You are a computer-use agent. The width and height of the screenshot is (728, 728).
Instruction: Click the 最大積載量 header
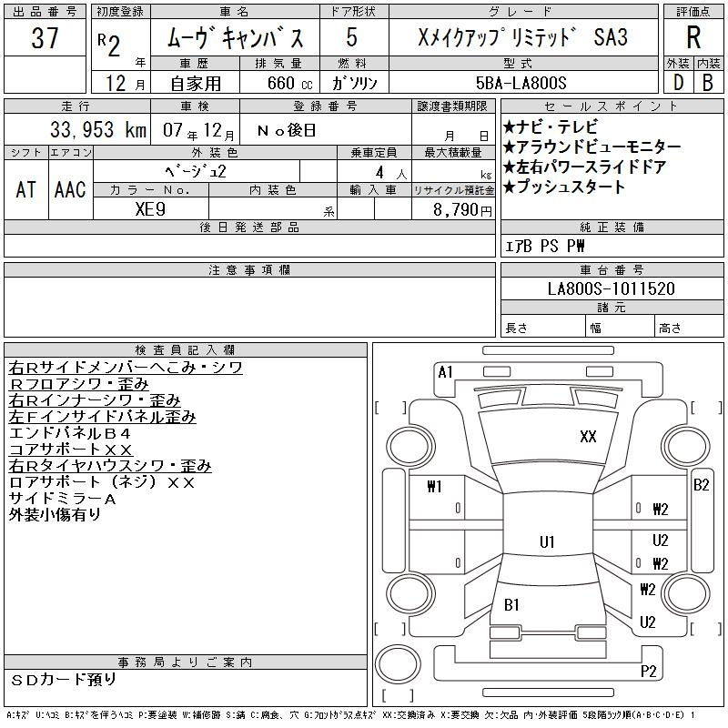(453, 153)
